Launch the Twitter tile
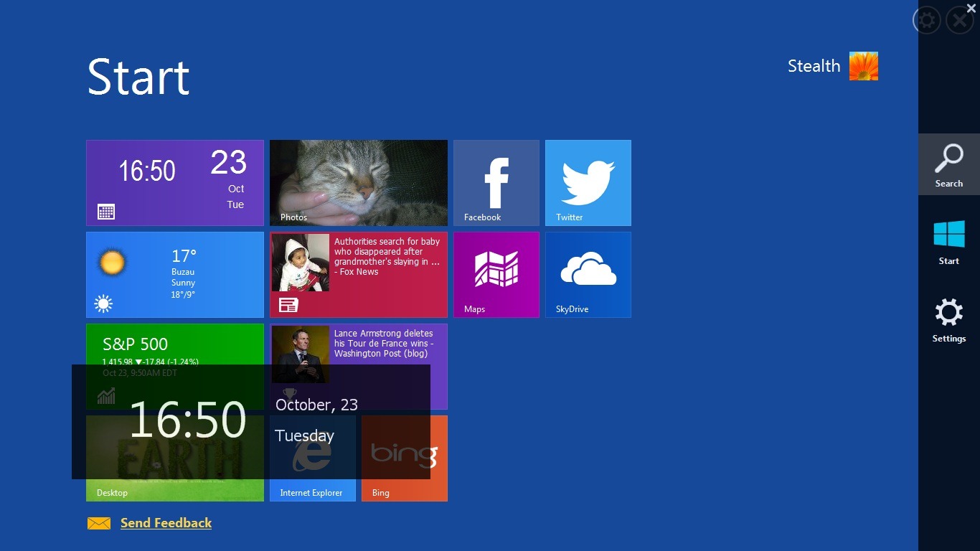980x551 pixels. tap(588, 183)
